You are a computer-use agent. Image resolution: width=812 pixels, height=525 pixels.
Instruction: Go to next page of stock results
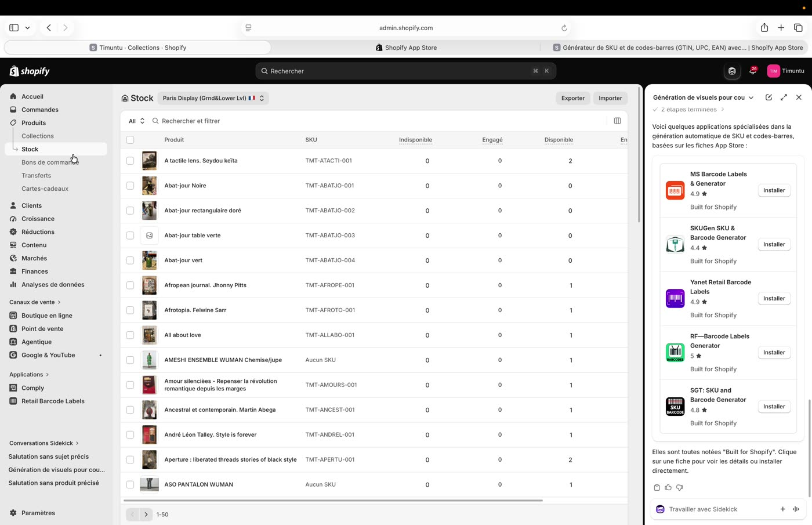pos(146,515)
